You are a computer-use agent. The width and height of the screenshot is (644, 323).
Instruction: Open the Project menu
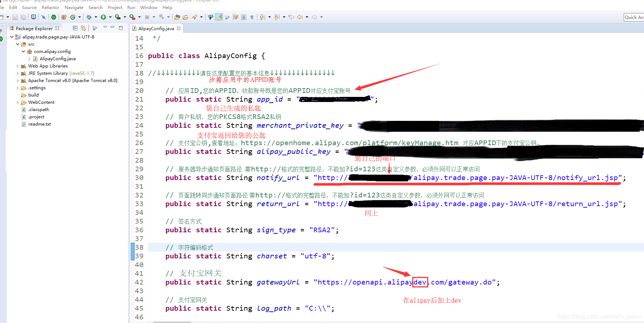coord(115,7)
